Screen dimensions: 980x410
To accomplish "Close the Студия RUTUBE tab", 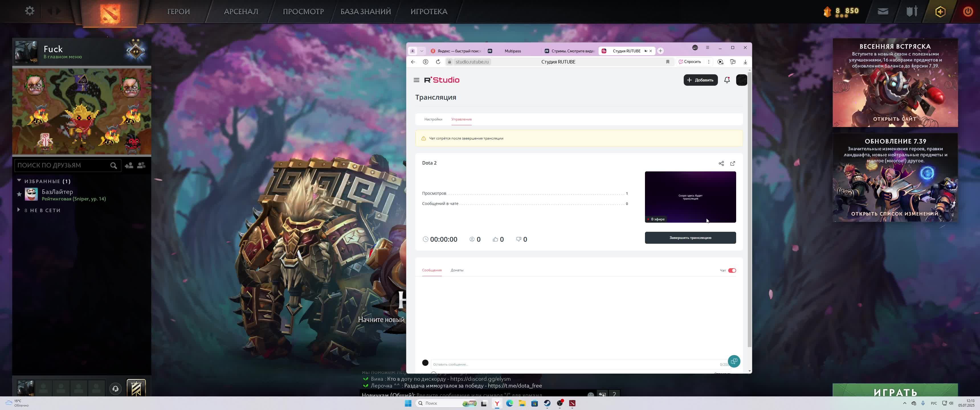I will pyautogui.click(x=650, y=51).
